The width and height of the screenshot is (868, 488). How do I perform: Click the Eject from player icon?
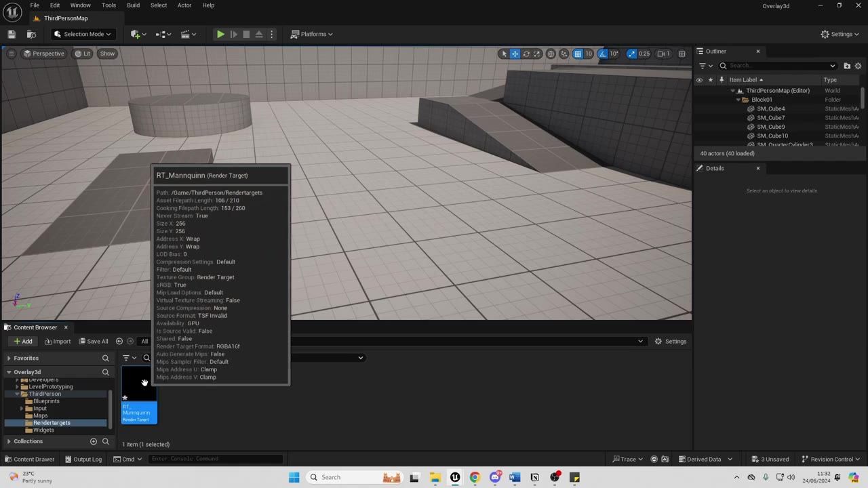point(259,34)
